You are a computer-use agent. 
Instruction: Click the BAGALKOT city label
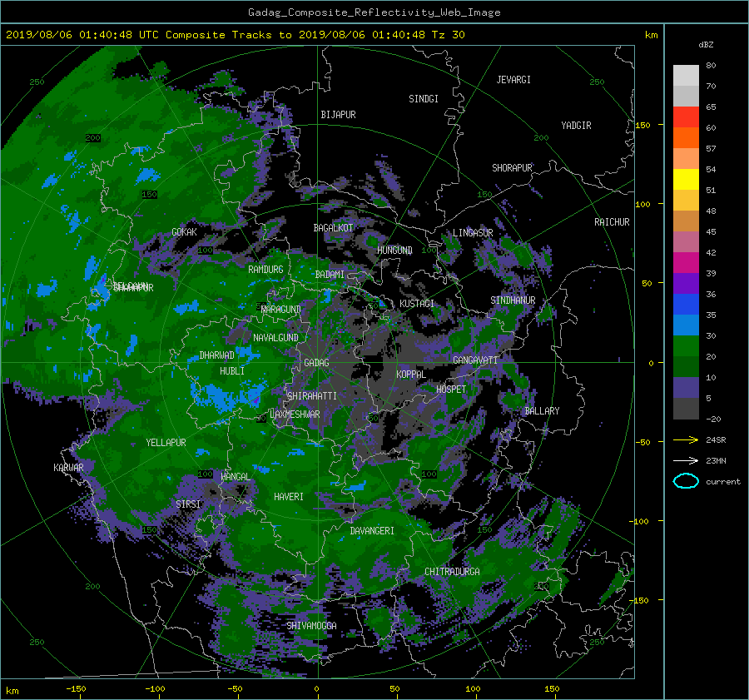[333, 228]
